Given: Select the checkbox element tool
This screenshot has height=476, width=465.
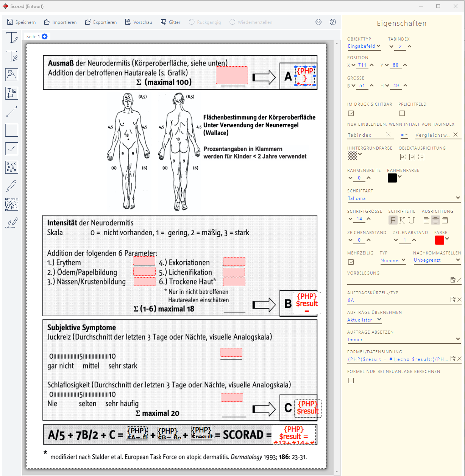Looking at the screenshot, I should pyautogui.click(x=12, y=149).
